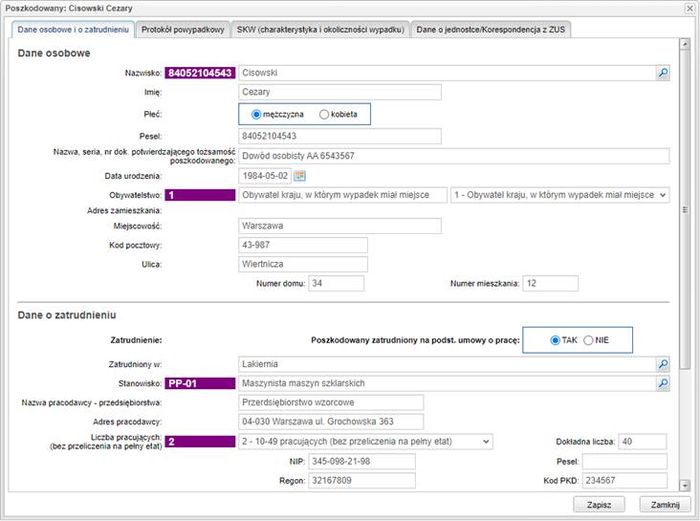The height and width of the screenshot is (521, 700).
Task: Close the Poszkodowany dialog window
Action: pos(658,505)
